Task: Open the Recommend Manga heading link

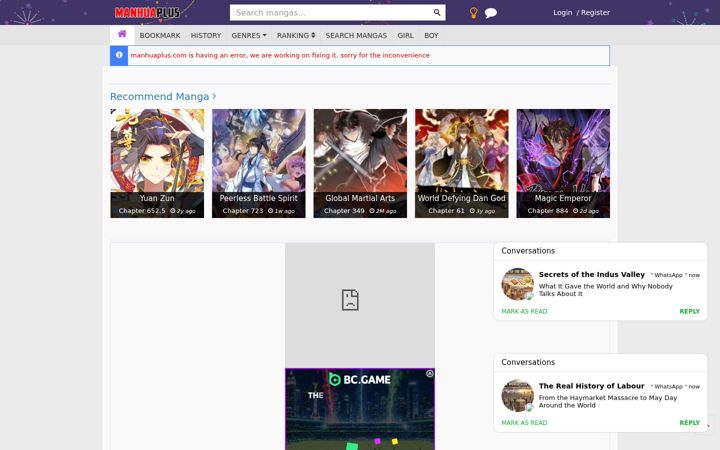Action: (x=159, y=96)
